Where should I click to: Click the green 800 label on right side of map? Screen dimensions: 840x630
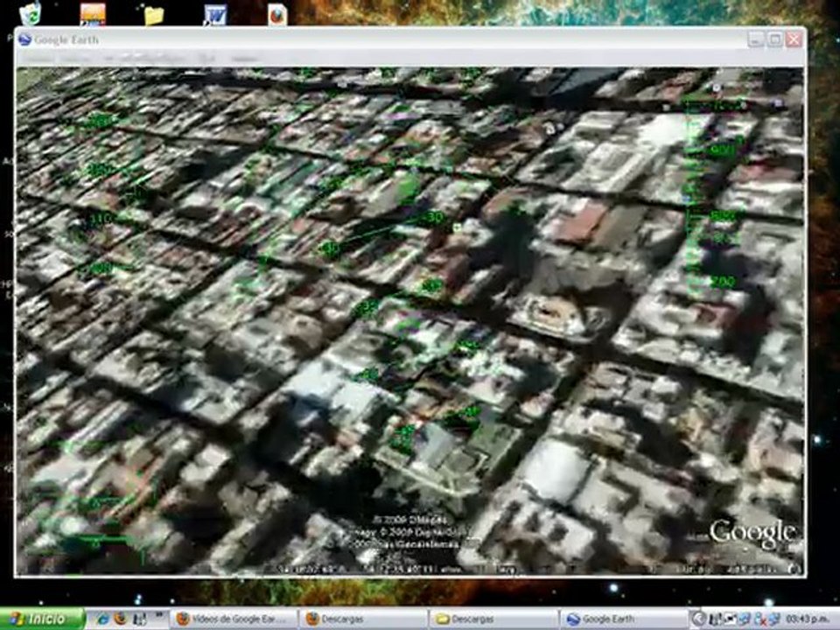point(722,216)
